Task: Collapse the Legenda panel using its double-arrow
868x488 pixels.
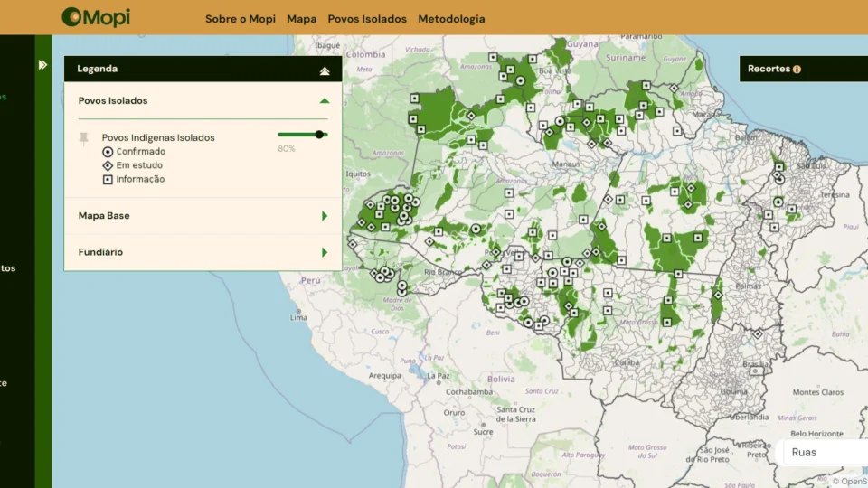Action: pos(325,70)
